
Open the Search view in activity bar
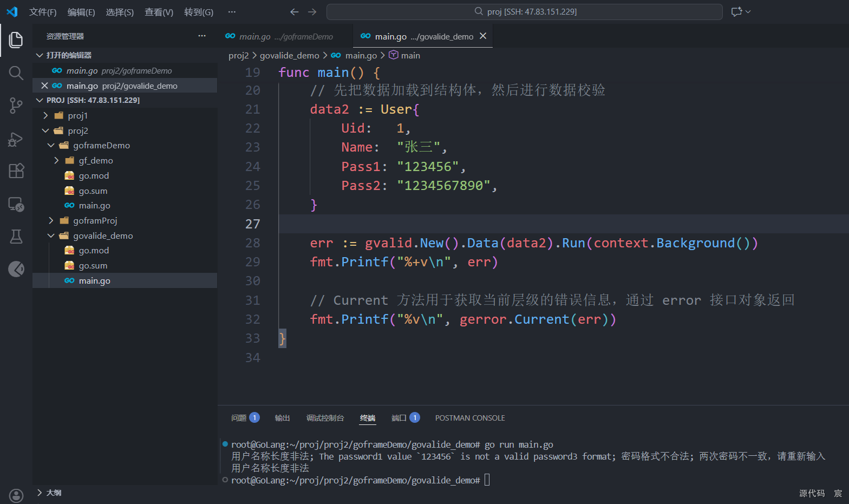(16, 73)
